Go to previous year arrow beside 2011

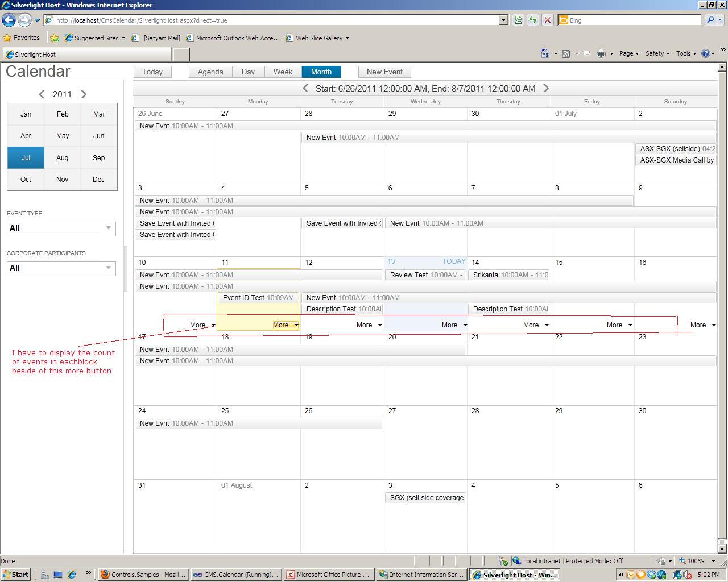point(42,94)
